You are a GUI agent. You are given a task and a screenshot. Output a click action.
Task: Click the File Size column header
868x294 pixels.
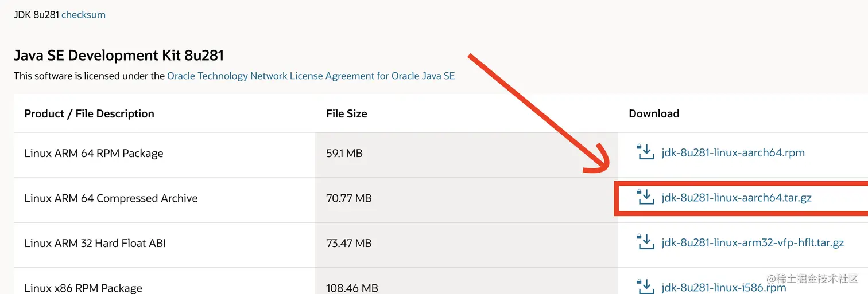[x=346, y=113]
